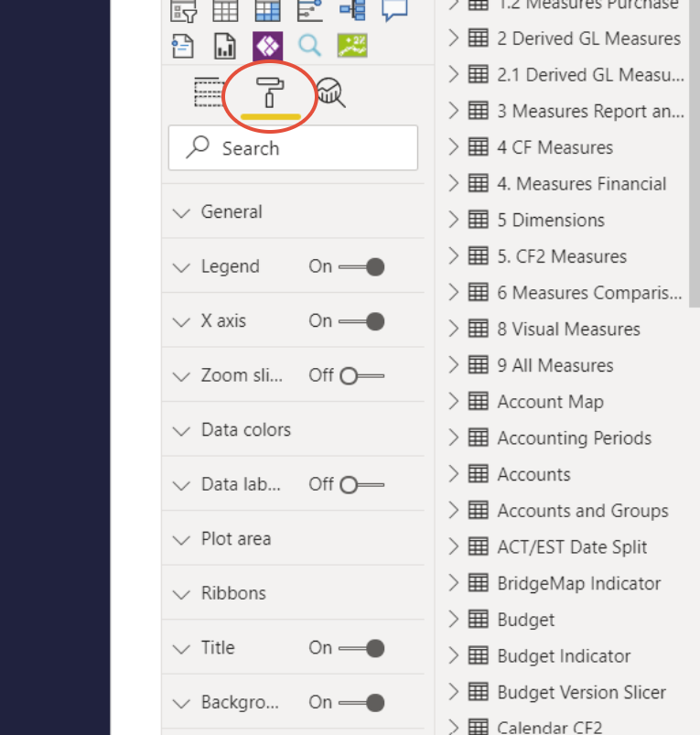
Task: Add the Smart narrative visual
Action: coord(183,46)
